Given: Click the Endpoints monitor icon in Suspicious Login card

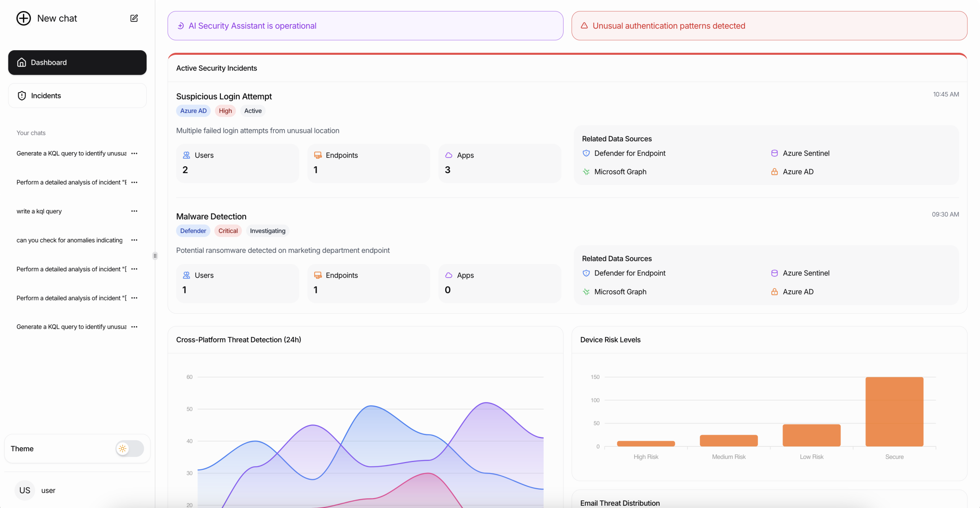Looking at the screenshot, I should (318, 155).
